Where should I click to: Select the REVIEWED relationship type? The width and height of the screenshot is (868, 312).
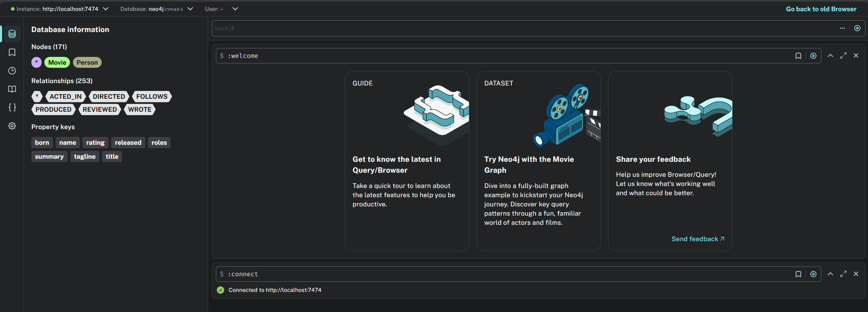point(100,109)
